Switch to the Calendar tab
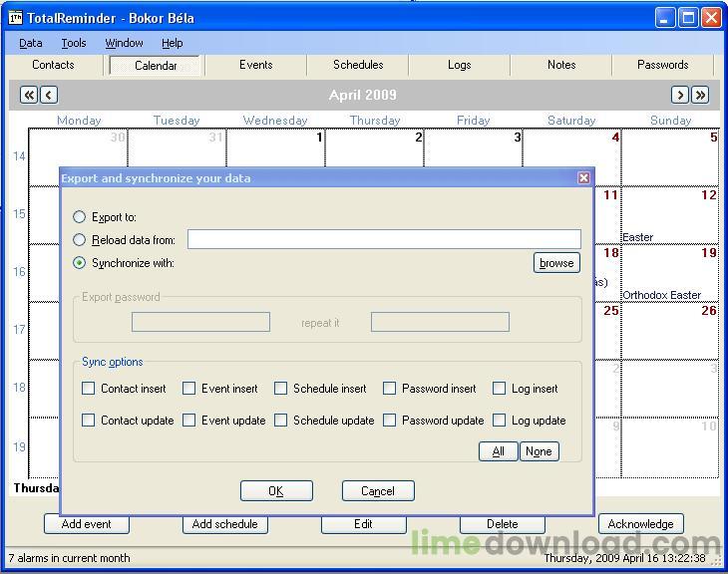Image resolution: width=728 pixels, height=574 pixels. 156,66
